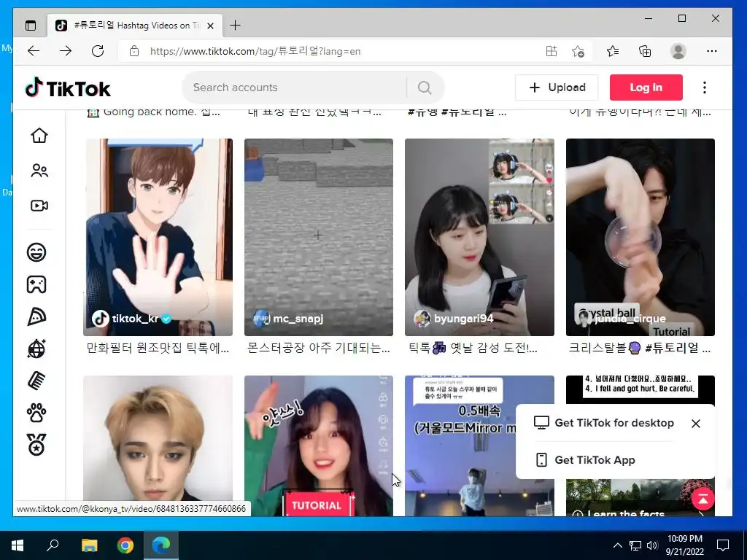Open the mc_snapj username link
Image resolution: width=747 pixels, height=560 pixels.
pos(298,319)
